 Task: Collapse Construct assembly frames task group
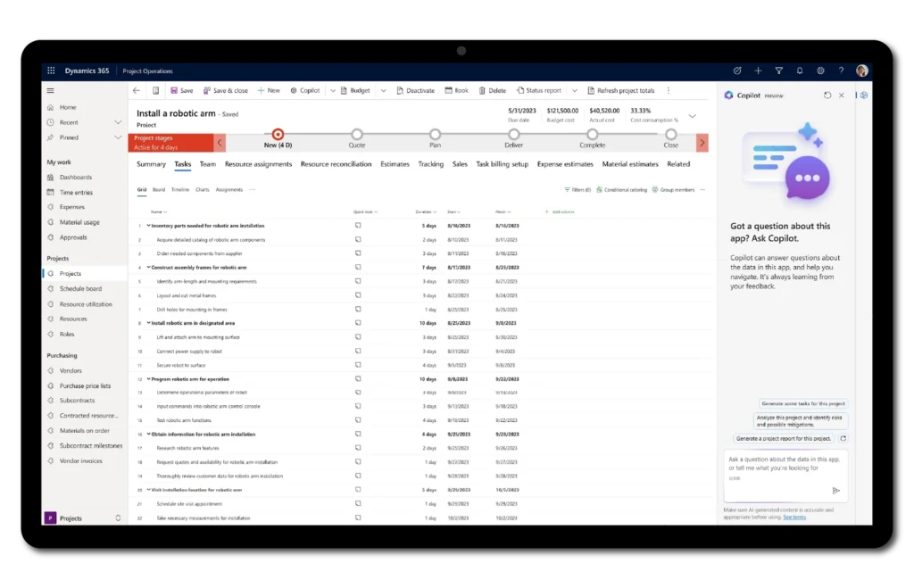click(149, 268)
